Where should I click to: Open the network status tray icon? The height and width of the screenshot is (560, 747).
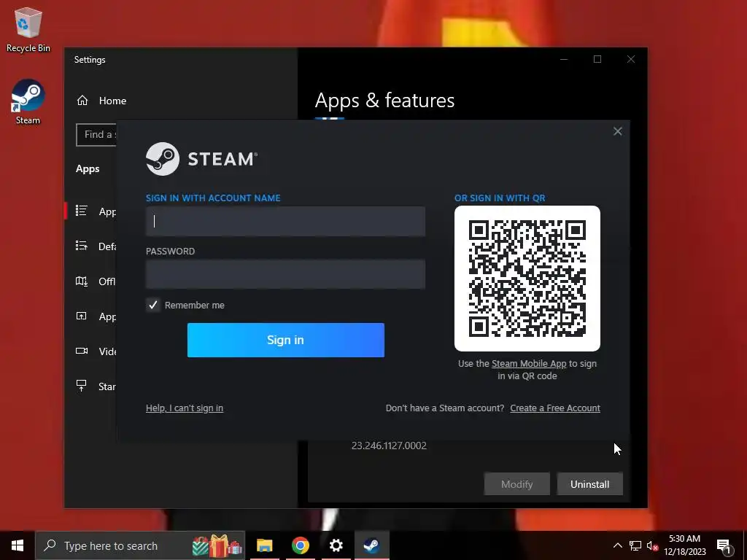tap(635, 545)
